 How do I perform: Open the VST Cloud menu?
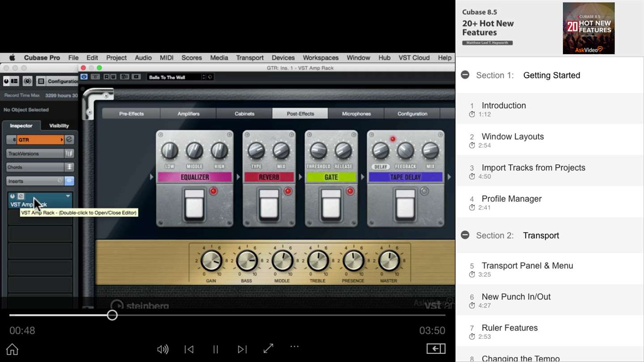coord(414,58)
